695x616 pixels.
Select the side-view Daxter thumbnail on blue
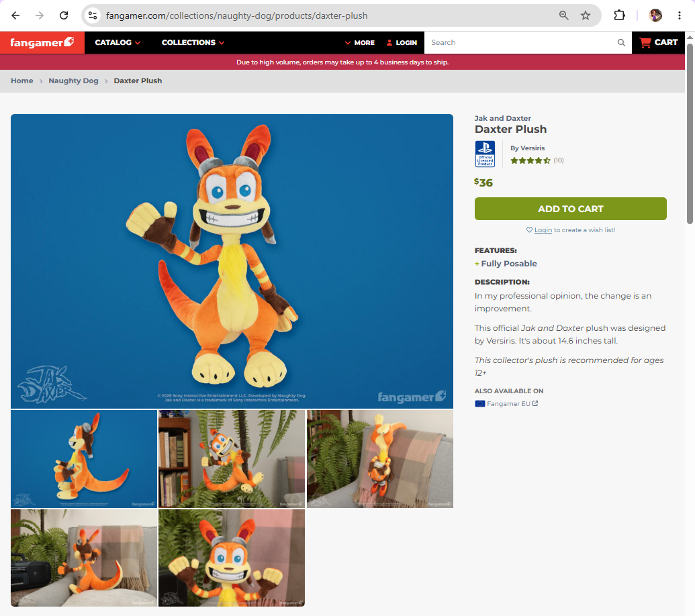point(84,458)
